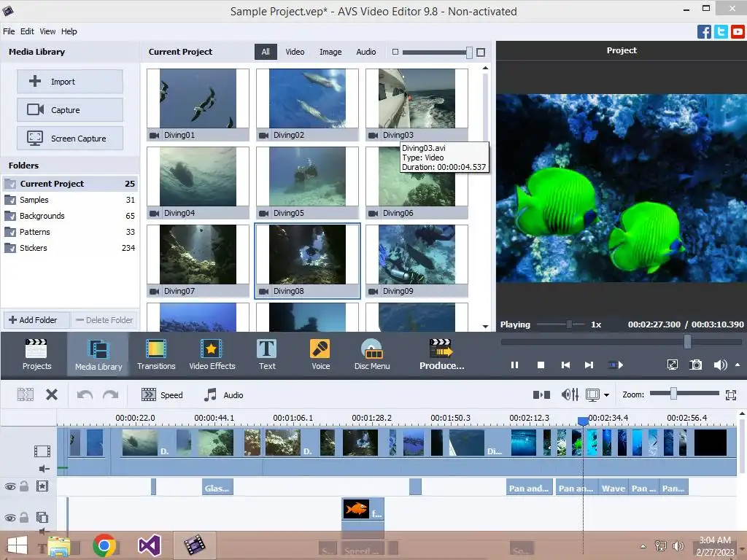Toggle the lock on the effects track
The width and height of the screenshot is (747, 560).
tap(24, 486)
